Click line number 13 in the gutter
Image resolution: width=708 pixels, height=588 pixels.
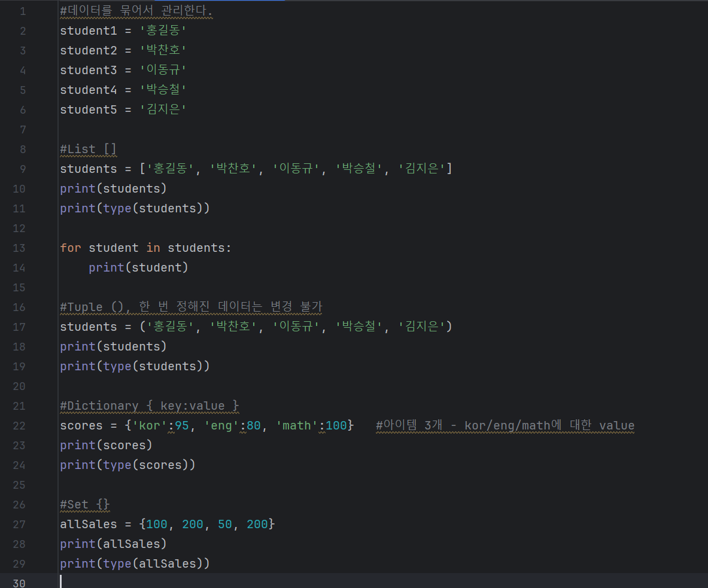(x=19, y=248)
